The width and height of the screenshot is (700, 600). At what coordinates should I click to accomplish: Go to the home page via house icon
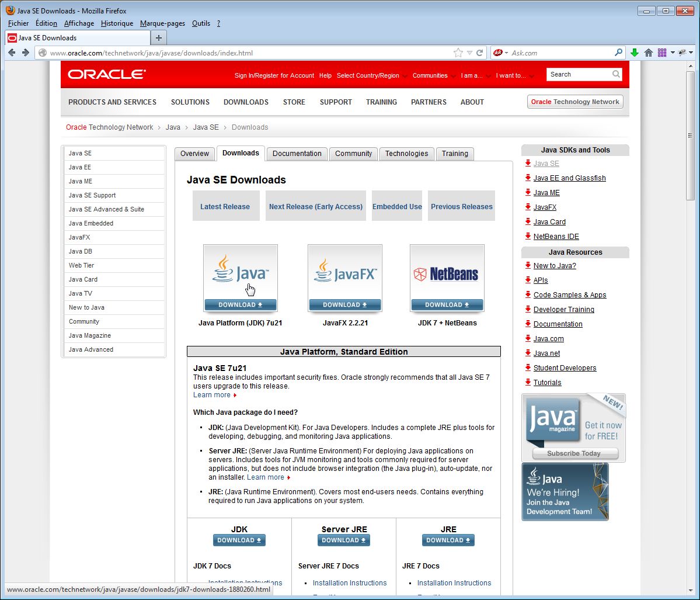point(649,53)
